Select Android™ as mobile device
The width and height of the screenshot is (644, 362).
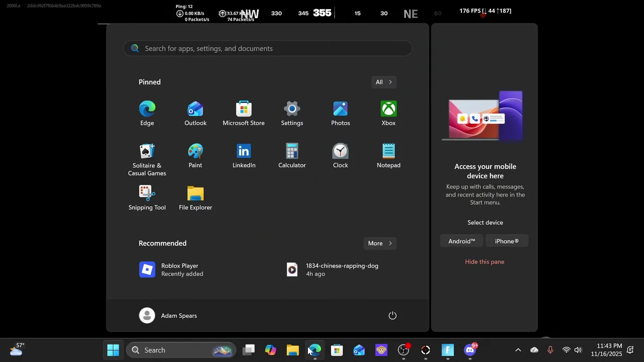point(462,241)
